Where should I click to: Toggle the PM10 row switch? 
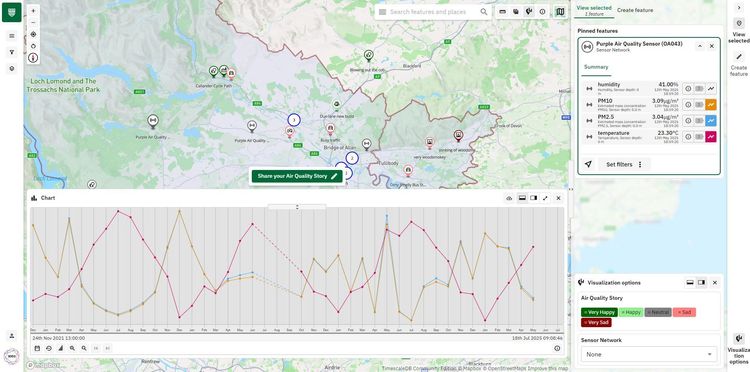tap(699, 105)
